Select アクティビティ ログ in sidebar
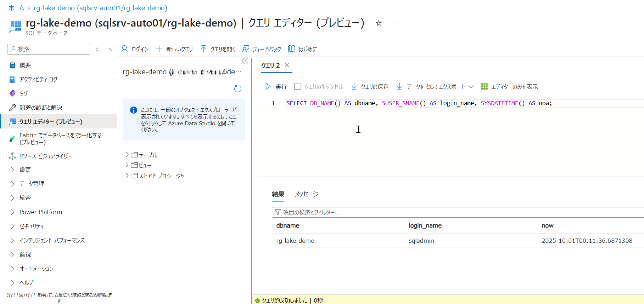This screenshot has width=644, height=304. pos(38,79)
